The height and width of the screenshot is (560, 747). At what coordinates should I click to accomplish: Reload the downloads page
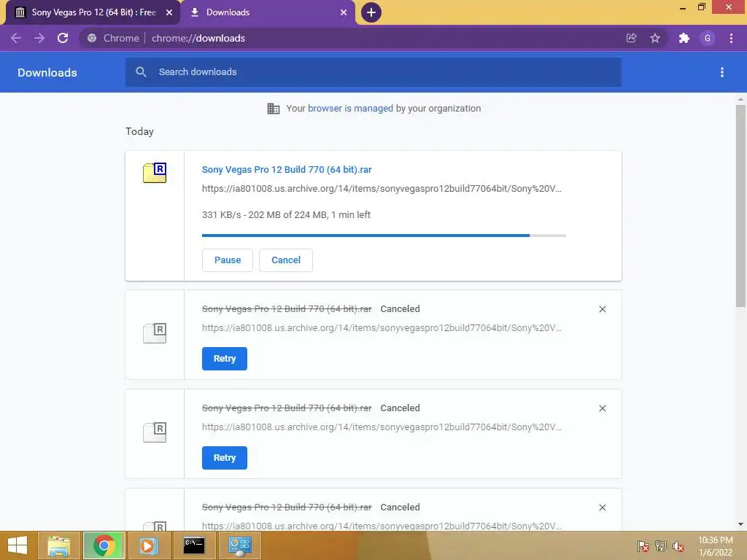[x=63, y=38]
